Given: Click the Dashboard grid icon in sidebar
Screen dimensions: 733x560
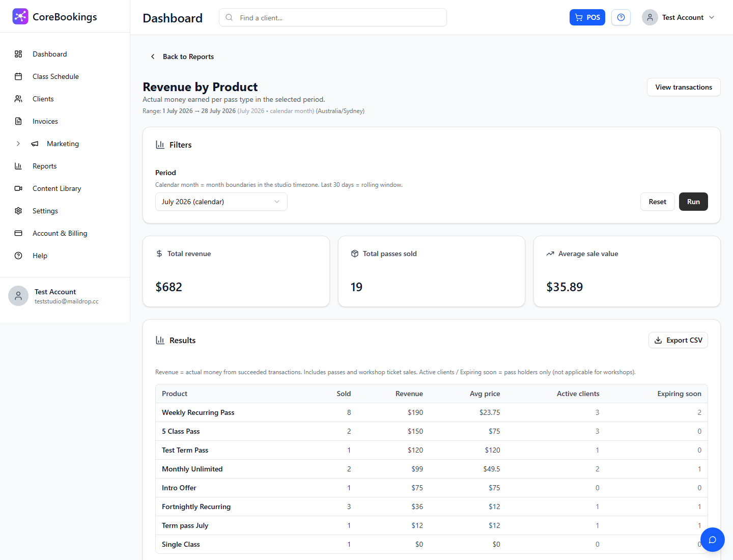Looking at the screenshot, I should (18, 54).
